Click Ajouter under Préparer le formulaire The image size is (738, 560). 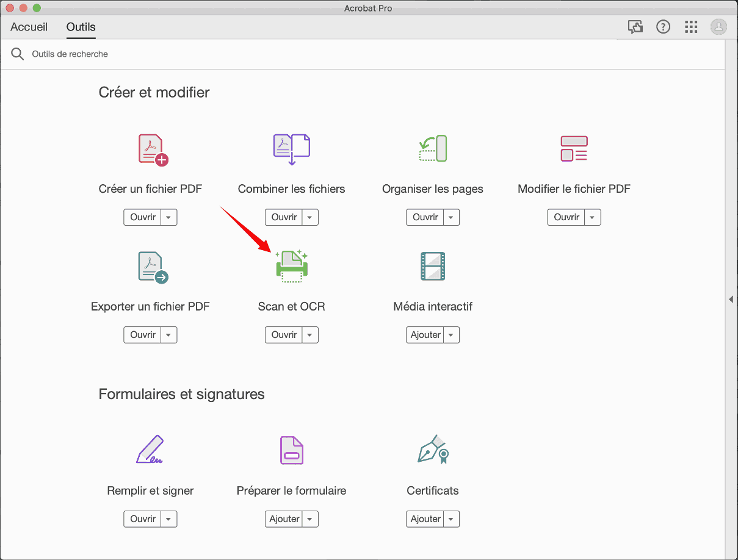(284, 519)
